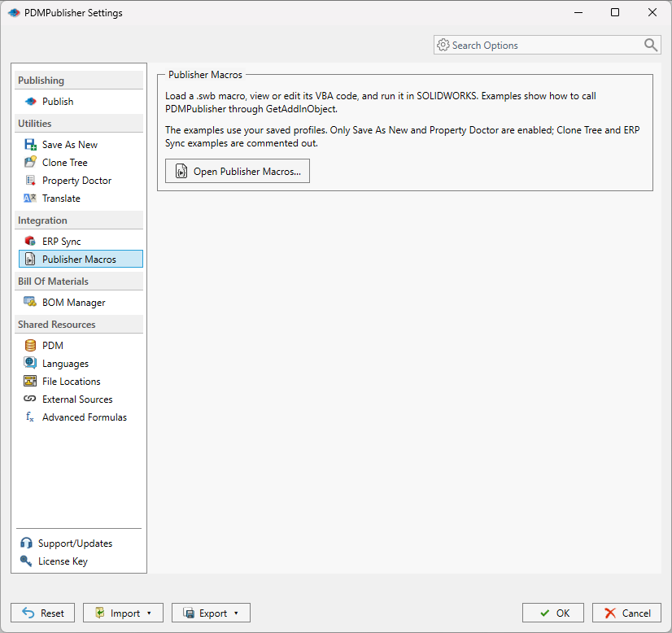Click the Bill Of Materials header

[79, 282]
